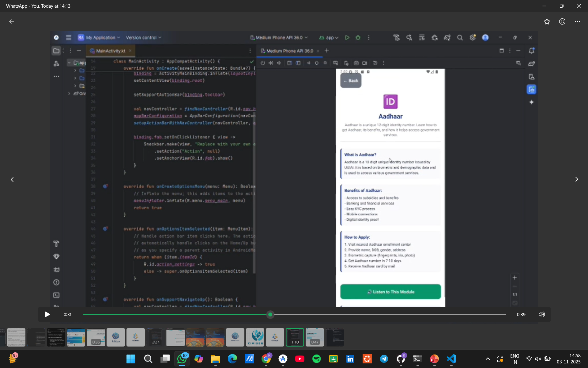Open the 0:47 video thumbnail
Screen dimensions: 588x368
click(x=315, y=337)
